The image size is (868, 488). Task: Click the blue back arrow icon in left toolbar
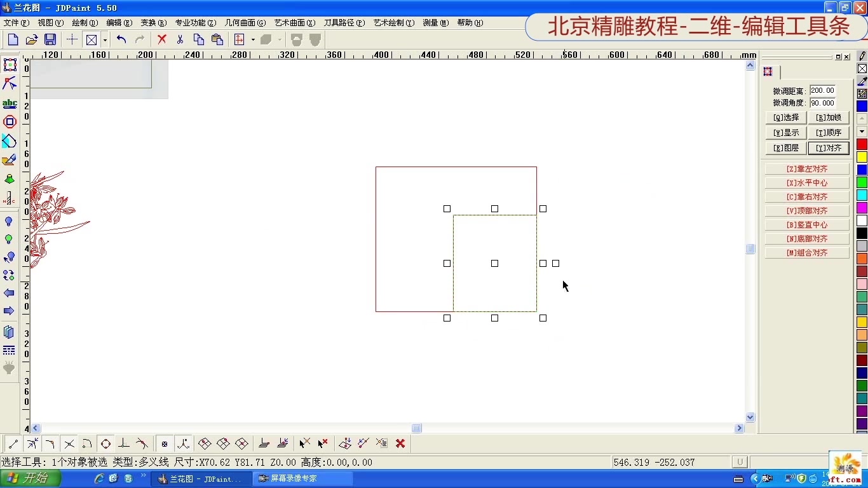tap(9, 293)
